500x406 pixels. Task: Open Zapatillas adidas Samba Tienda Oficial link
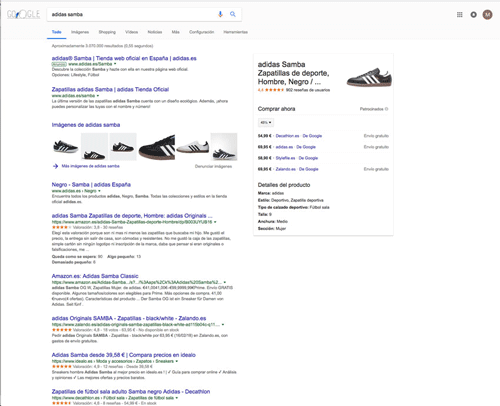[110, 89]
